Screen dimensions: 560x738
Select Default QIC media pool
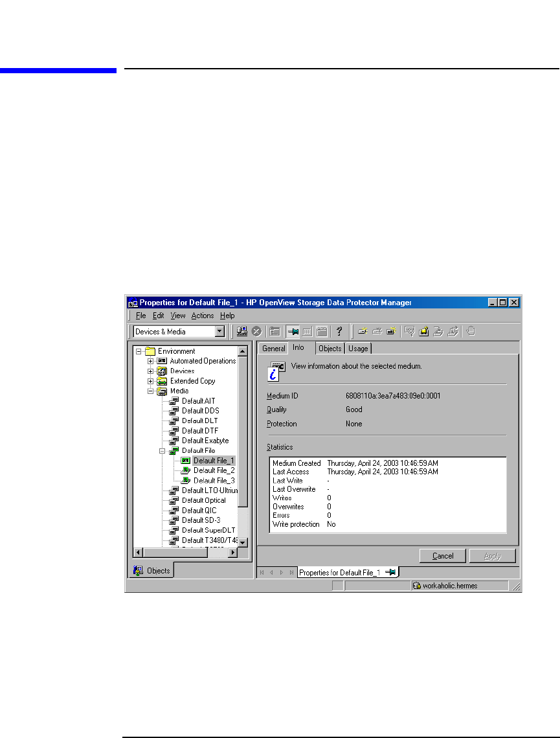pyautogui.click(x=199, y=510)
